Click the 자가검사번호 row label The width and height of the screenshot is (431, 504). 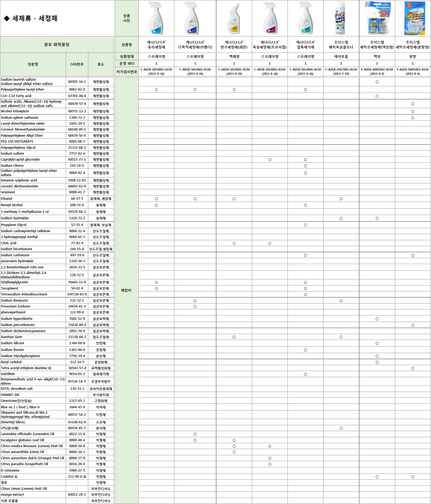coord(127,72)
